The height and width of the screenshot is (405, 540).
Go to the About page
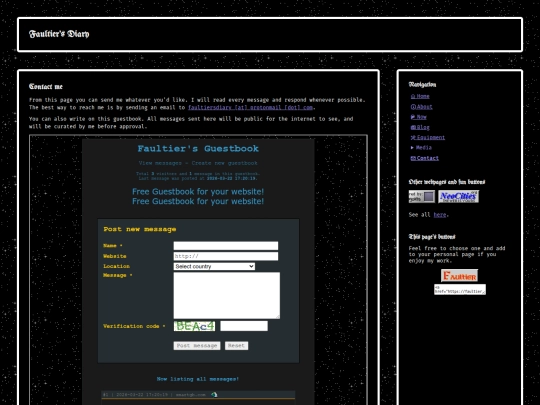pyautogui.click(x=422, y=107)
